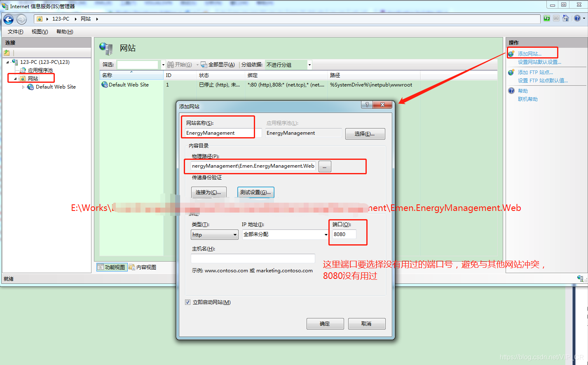Click the 端口 field showing 8080

tap(344, 234)
